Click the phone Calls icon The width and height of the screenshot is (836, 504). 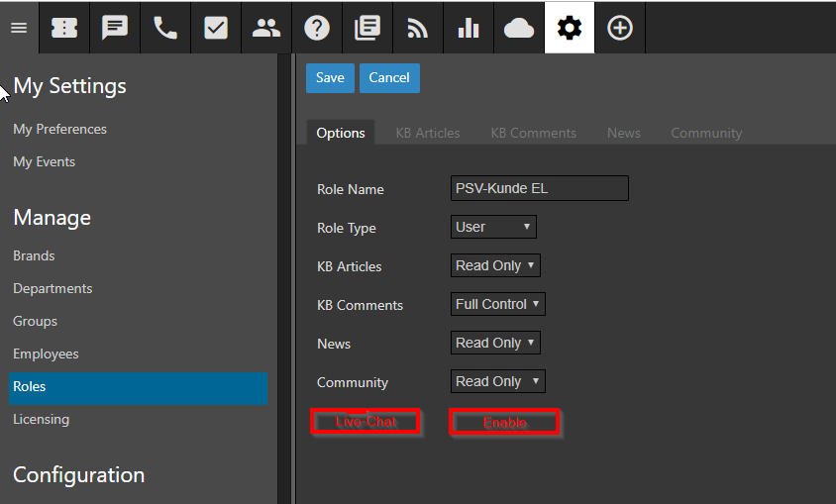coord(165,28)
